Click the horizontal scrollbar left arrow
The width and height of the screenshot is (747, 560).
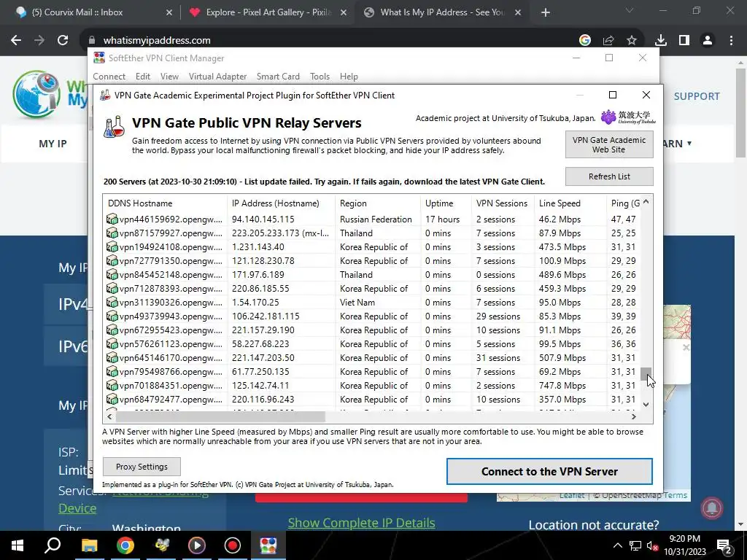coord(109,416)
